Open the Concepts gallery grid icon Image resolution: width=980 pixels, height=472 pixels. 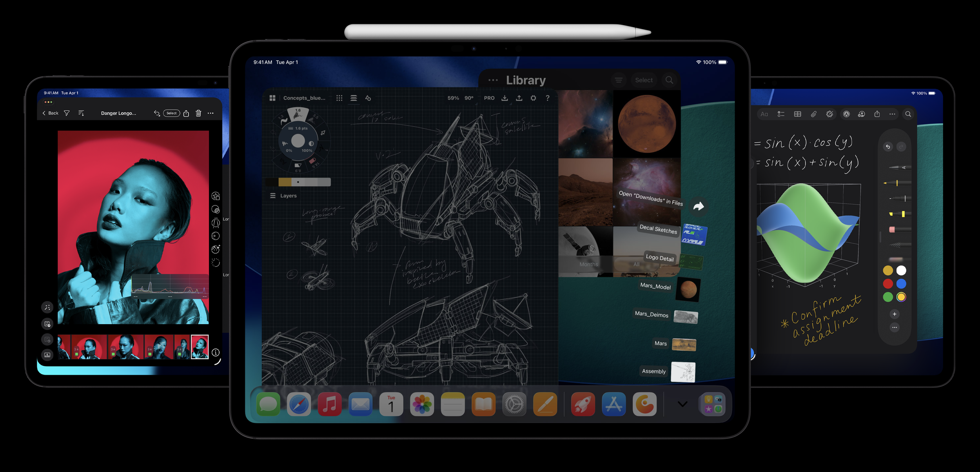(272, 98)
